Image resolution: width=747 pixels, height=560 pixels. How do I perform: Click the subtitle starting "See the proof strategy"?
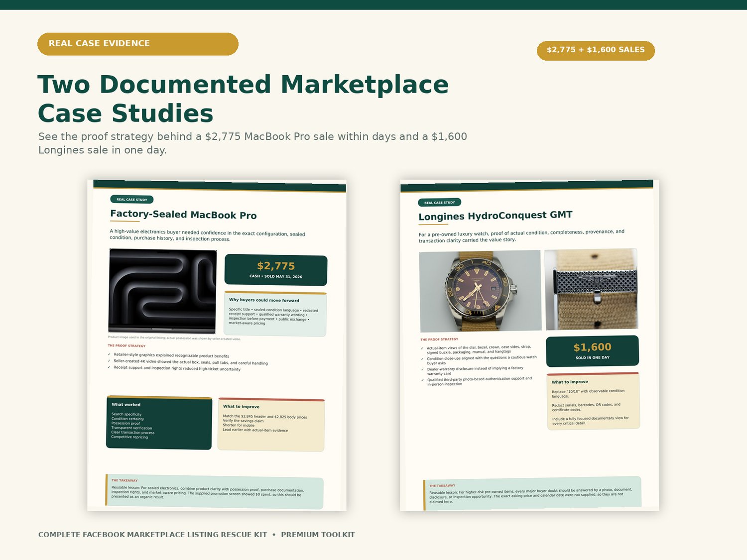(x=252, y=143)
